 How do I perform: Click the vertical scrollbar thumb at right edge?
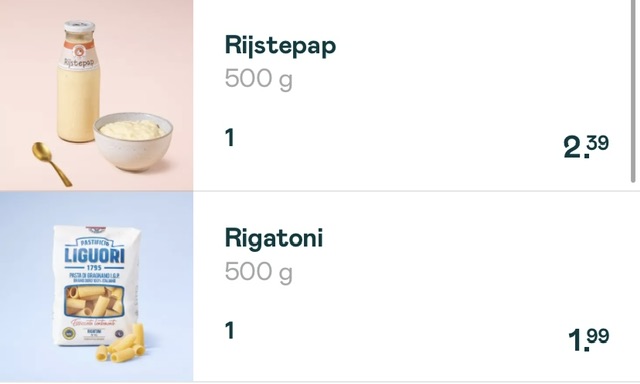click(x=633, y=91)
